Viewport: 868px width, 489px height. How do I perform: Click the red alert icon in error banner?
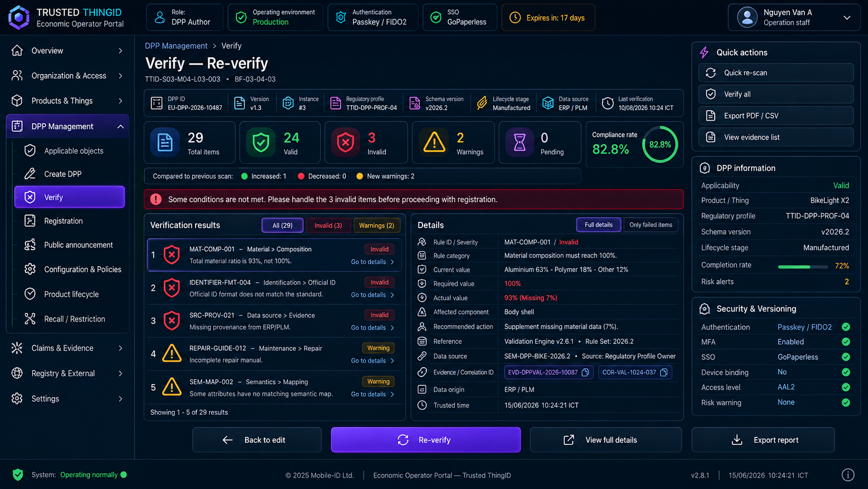[156, 200]
